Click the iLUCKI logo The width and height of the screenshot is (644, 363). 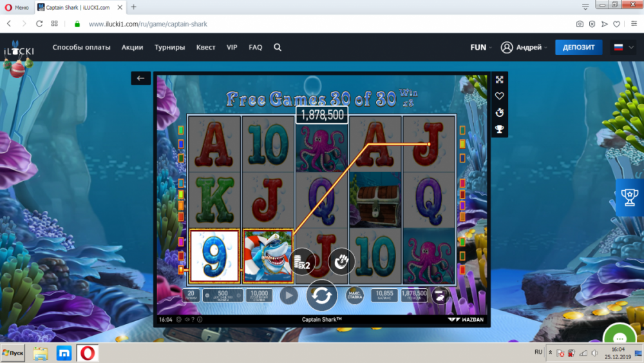(19, 51)
